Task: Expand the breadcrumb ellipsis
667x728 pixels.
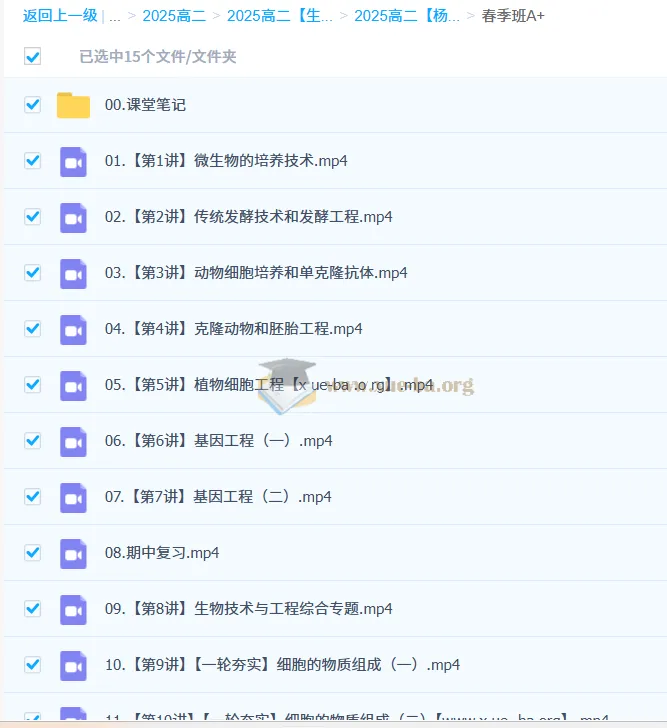Action: pyautogui.click(x=114, y=16)
